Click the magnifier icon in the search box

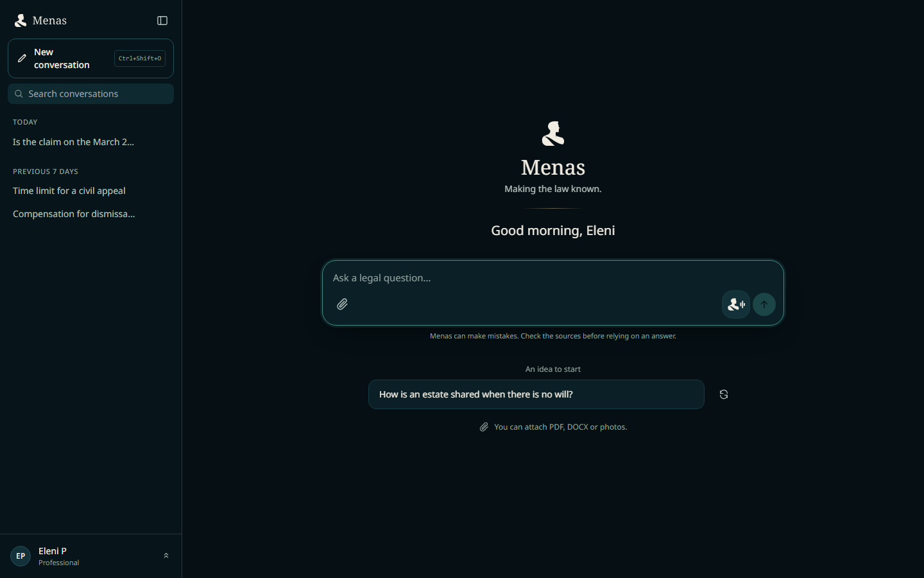19,94
